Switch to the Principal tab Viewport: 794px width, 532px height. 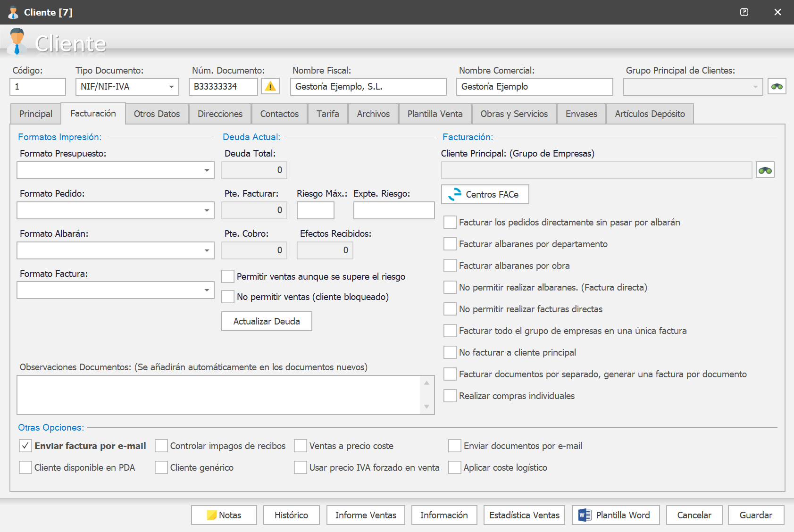[36, 114]
